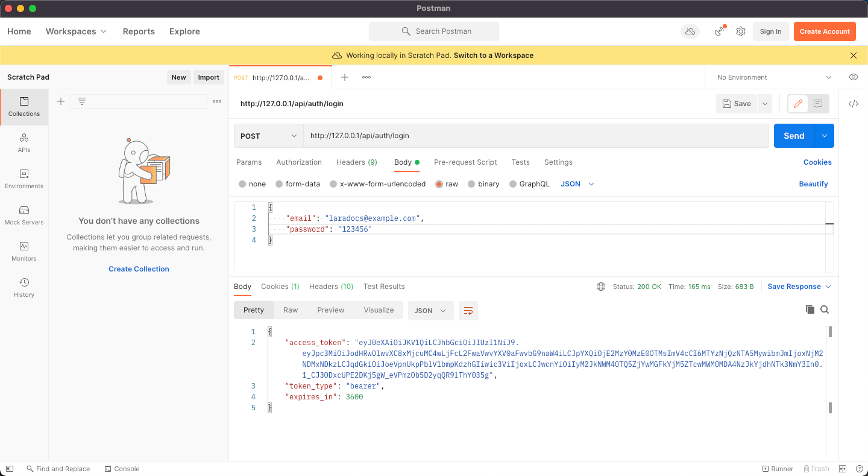The image size is (868, 476).
Task: Toggle two-pane view in status bar
Action: 843,469
